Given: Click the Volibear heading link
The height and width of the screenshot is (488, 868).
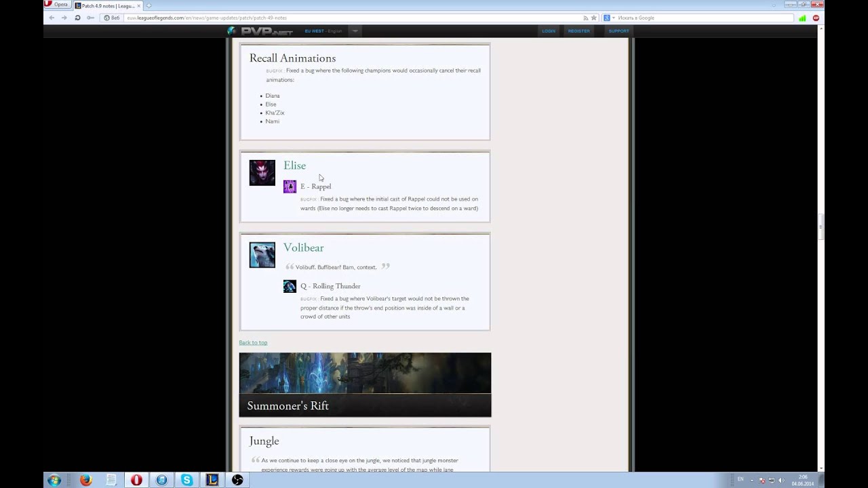Looking at the screenshot, I should pyautogui.click(x=303, y=247).
